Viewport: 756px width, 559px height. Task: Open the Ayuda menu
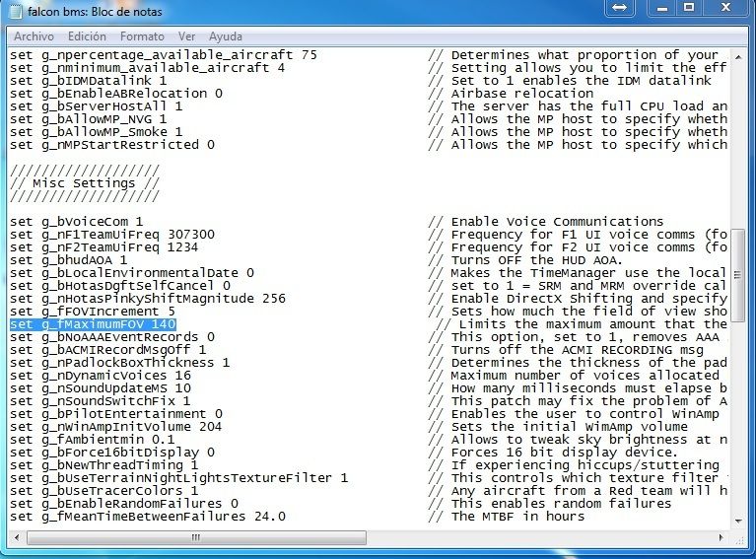tap(226, 36)
